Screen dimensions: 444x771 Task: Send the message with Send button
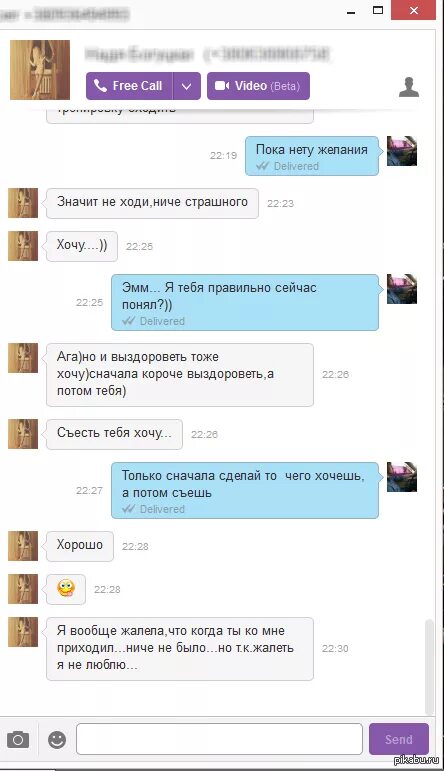(x=399, y=739)
